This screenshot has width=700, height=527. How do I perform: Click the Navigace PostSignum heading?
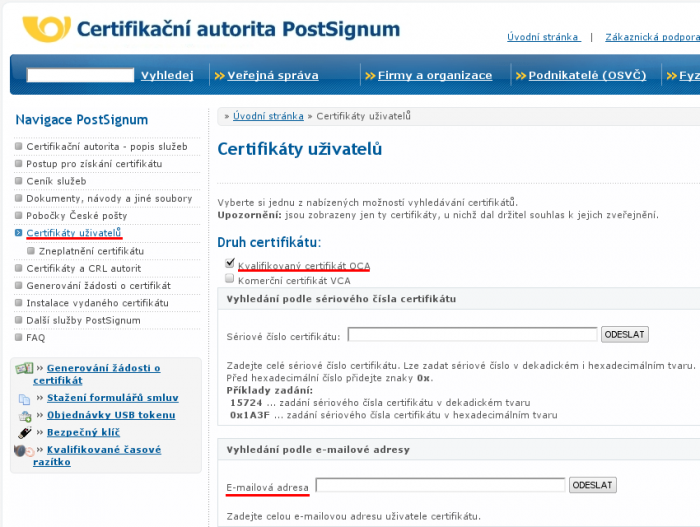pyautogui.click(x=82, y=120)
